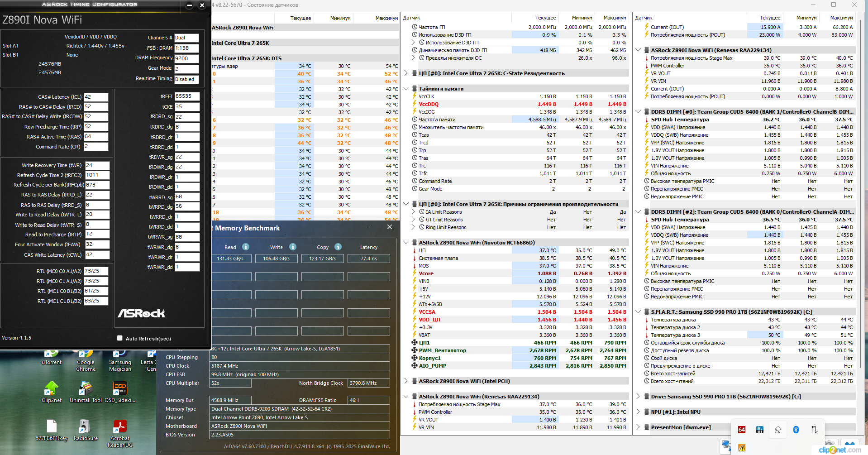Open the RadioSure desktop shortcut
The height and width of the screenshot is (455, 868).
(x=86, y=430)
